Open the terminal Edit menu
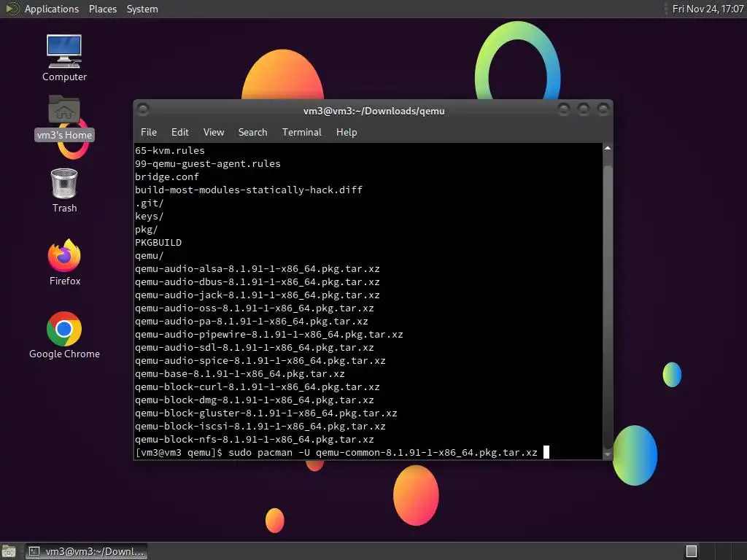Image resolution: width=747 pixels, height=560 pixels. (179, 133)
